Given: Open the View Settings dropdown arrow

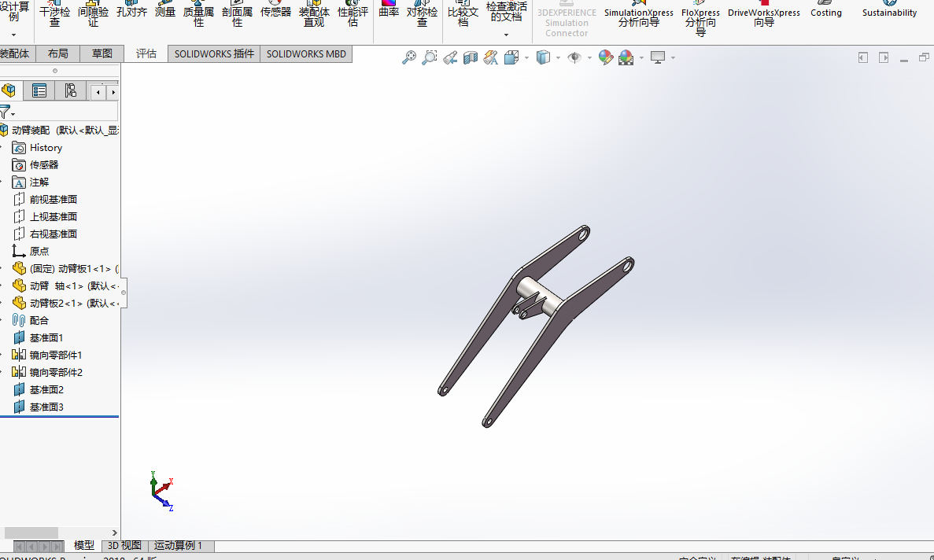Looking at the screenshot, I should click(673, 57).
